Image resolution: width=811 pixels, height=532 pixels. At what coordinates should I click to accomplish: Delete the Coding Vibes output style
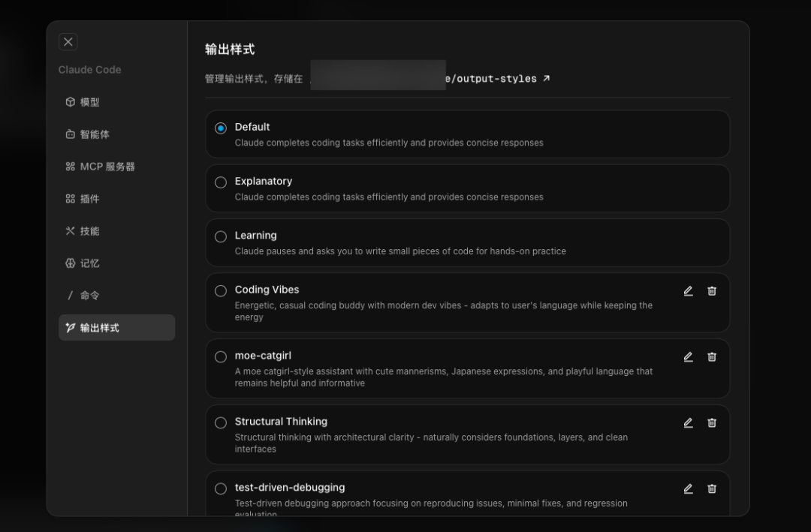(712, 291)
